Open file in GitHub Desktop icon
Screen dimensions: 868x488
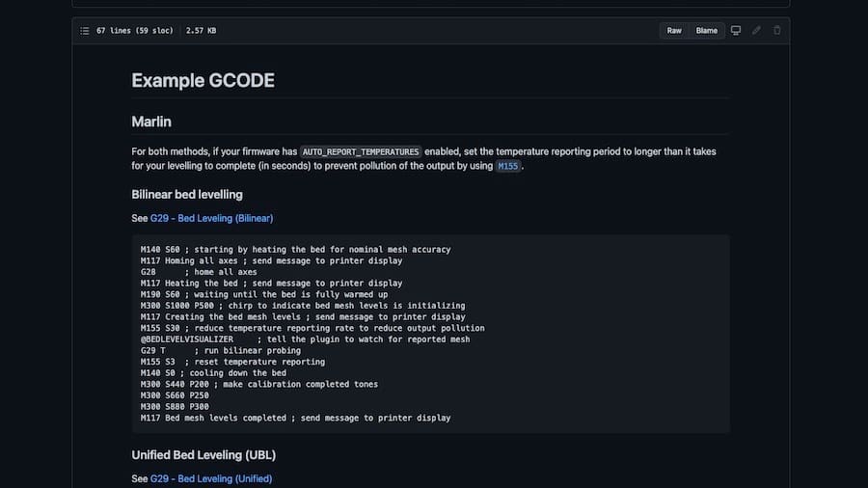[736, 31]
